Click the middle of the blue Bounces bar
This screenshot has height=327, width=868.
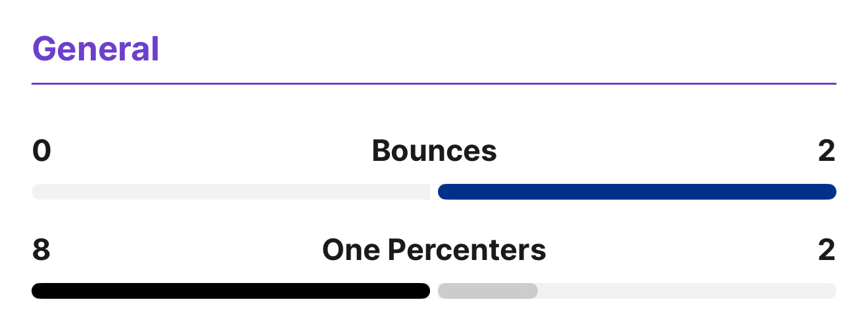(x=637, y=192)
